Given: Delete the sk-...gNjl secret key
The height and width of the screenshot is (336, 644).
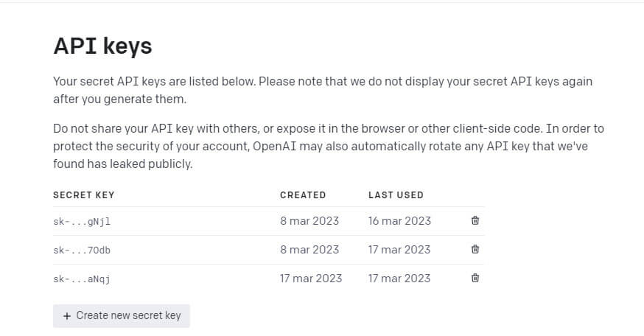Looking at the screenshot, I should (475, 220).
